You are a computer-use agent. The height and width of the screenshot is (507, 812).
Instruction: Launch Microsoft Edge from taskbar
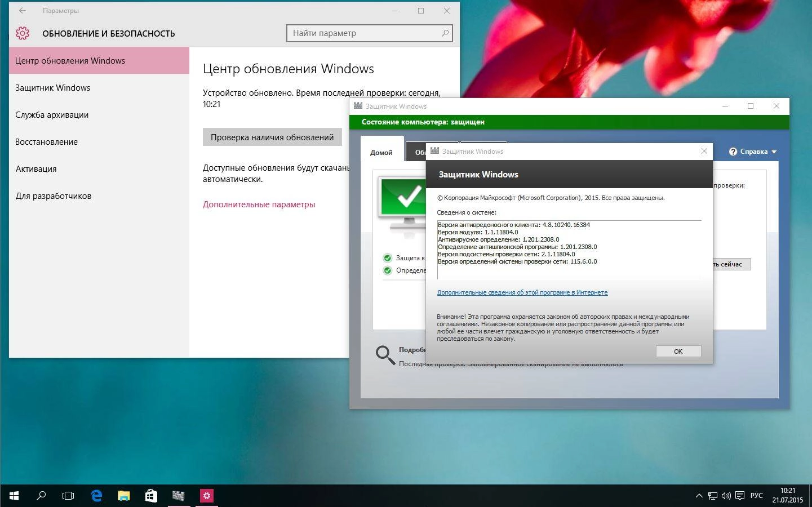pos(96,496)
